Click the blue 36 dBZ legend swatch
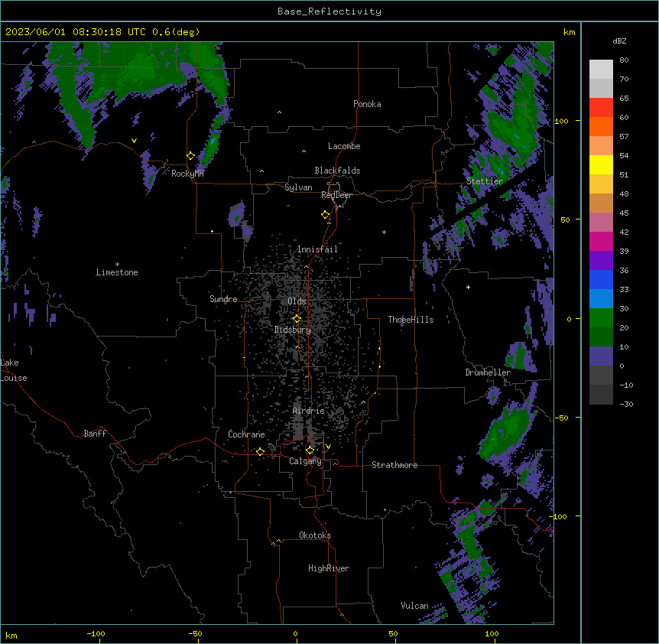The image size is (659, 644). click(601, 279)
